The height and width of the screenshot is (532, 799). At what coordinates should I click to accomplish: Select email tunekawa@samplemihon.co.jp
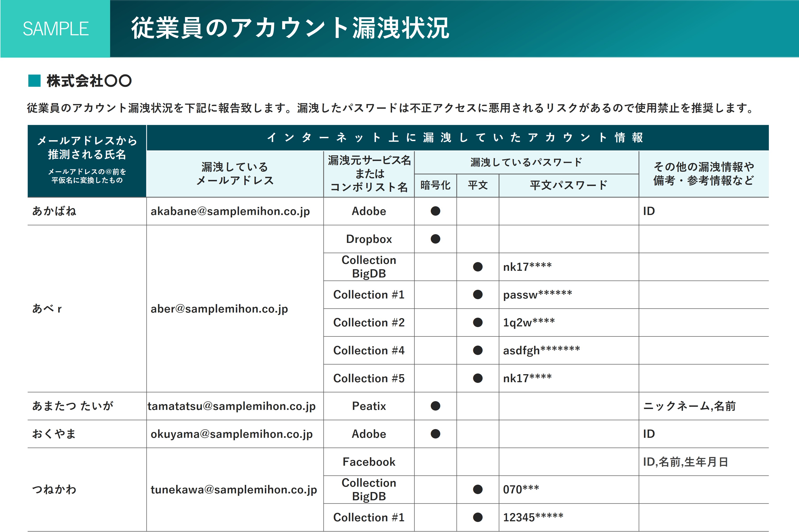coord(233,490)
